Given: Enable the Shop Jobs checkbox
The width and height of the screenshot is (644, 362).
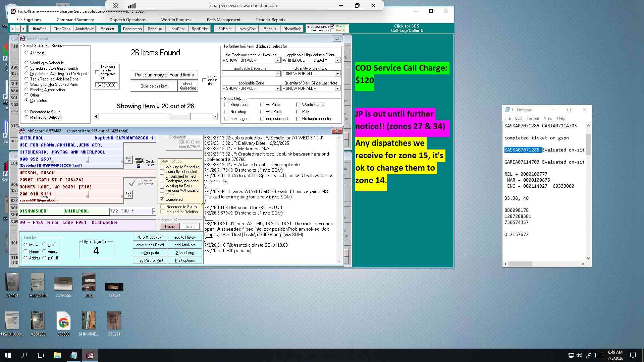Looking at the screenshot, I should (226, 105).
